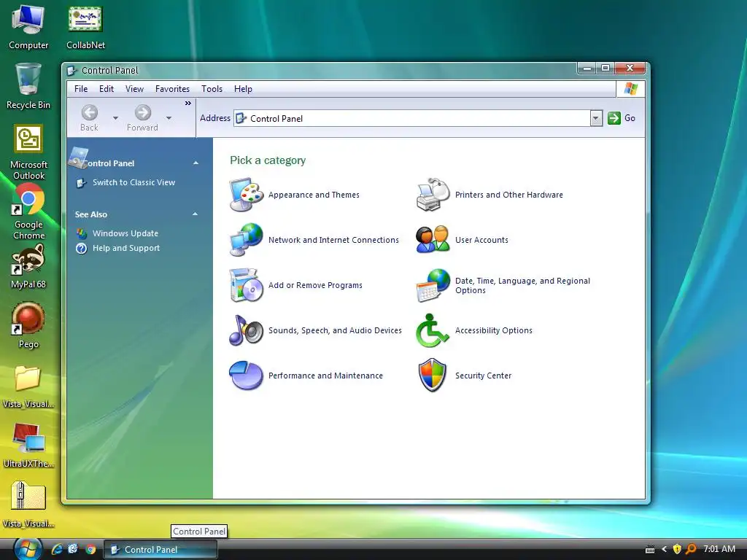Open the File menu
Viewport: 747px width, 560px height.
coord(81,88)
